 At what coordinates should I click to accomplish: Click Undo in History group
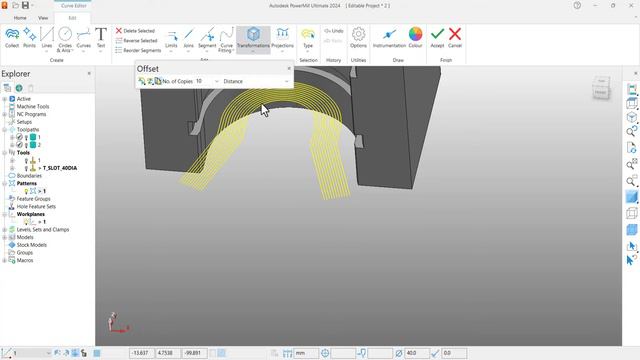pyautogui.click(x=333, y=31)
